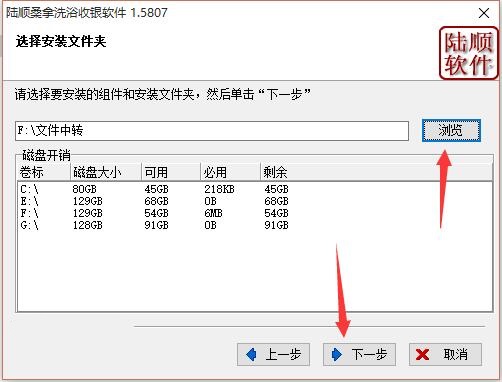
Task: Go forward with 下一步 button
Action: coord(359,354)
